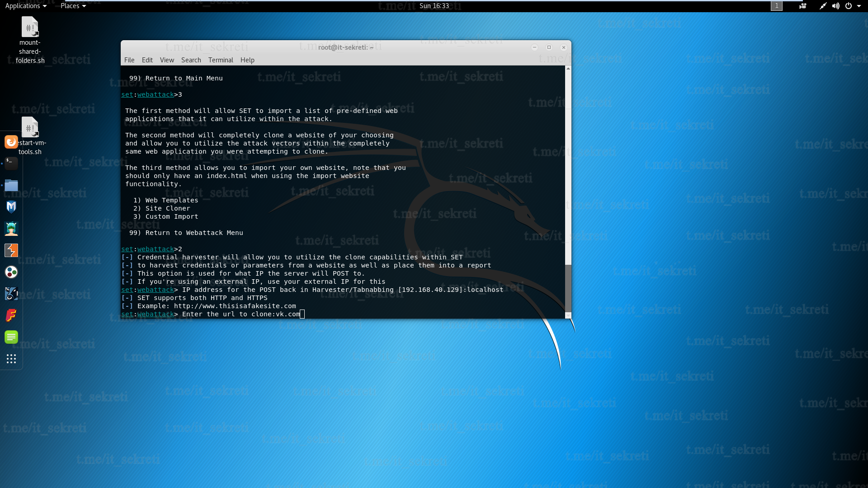Open the Terminal menu in menu bar

point(221,60)
